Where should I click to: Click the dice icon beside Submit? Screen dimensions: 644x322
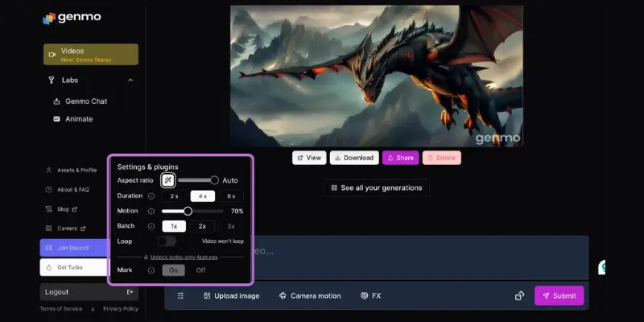tap(519, 295)
